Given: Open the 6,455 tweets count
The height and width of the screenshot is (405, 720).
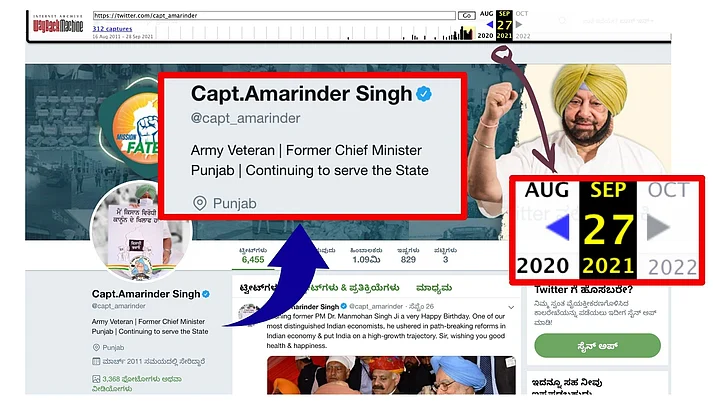Looking at the screenshot, I should 253,255.
